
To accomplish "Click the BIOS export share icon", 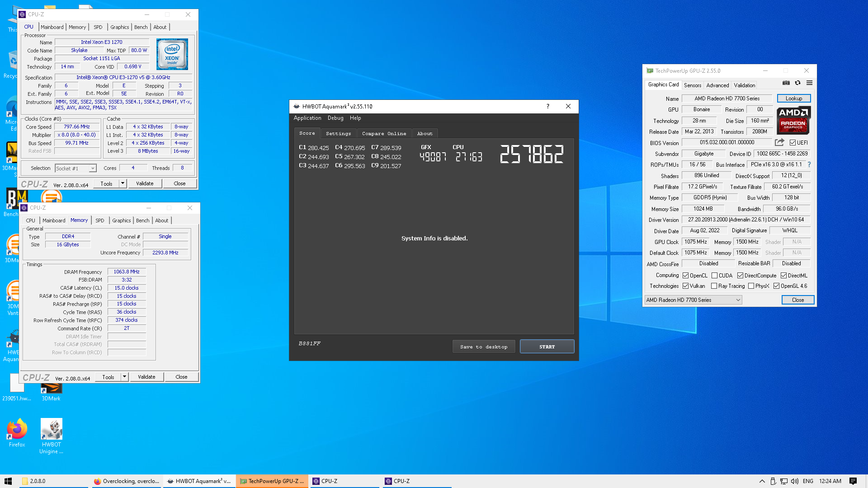I will tap(779, 142).
